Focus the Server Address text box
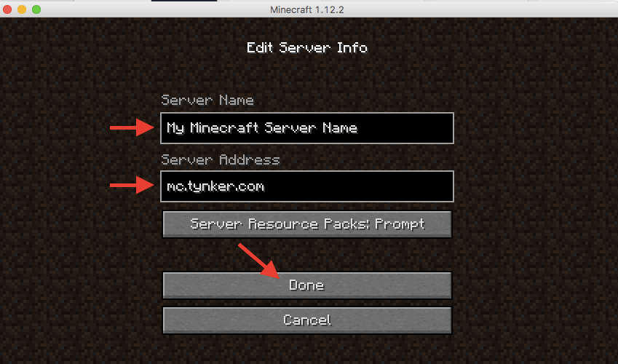The width and height of the screenshot is (618, 364). pos(307,186)
